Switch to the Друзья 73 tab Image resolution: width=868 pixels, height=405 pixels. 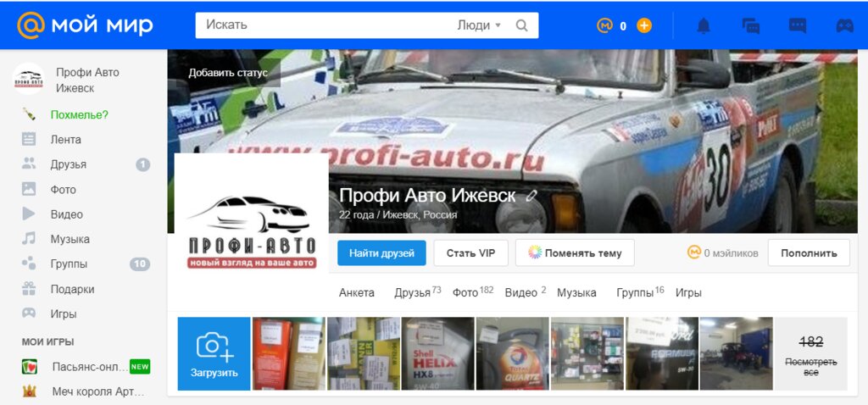pyautogui.click(x=418, y=292)
